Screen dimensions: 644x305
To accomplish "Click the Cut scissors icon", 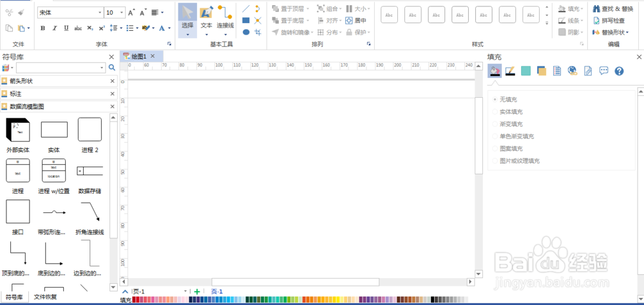I will (x=9, y=12).
